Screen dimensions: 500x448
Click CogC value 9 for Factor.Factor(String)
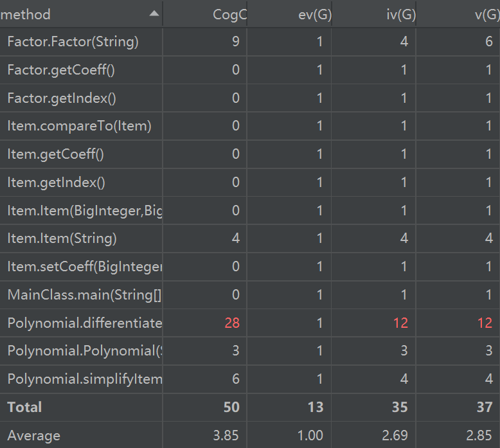point(236,42)
